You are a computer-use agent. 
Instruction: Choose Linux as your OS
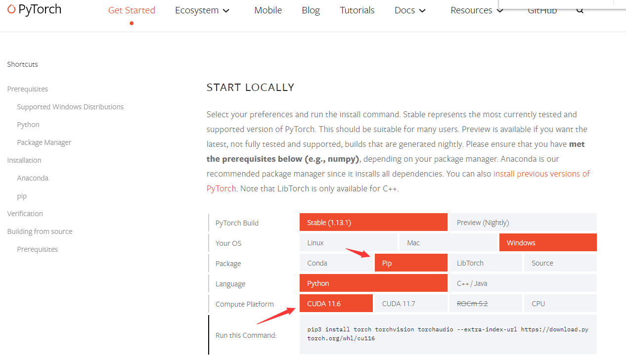point(348,243)
